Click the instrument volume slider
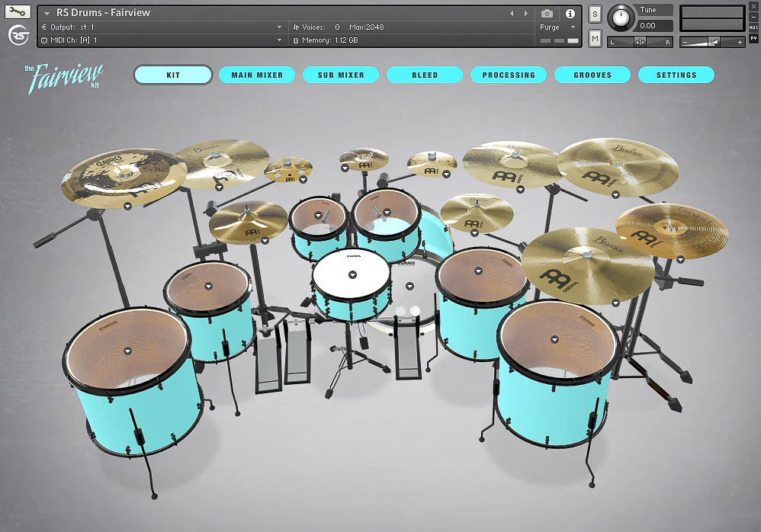Screen dimensions: 761x532 (x=712, y=42)
